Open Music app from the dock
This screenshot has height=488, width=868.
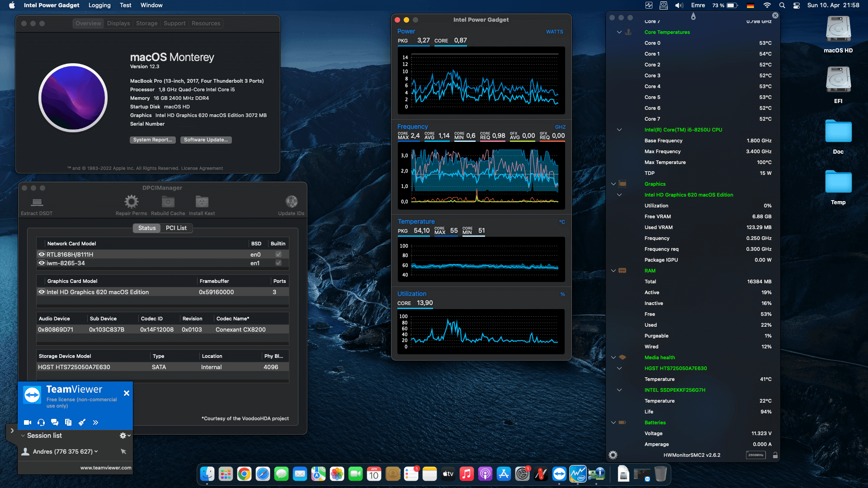467,474
